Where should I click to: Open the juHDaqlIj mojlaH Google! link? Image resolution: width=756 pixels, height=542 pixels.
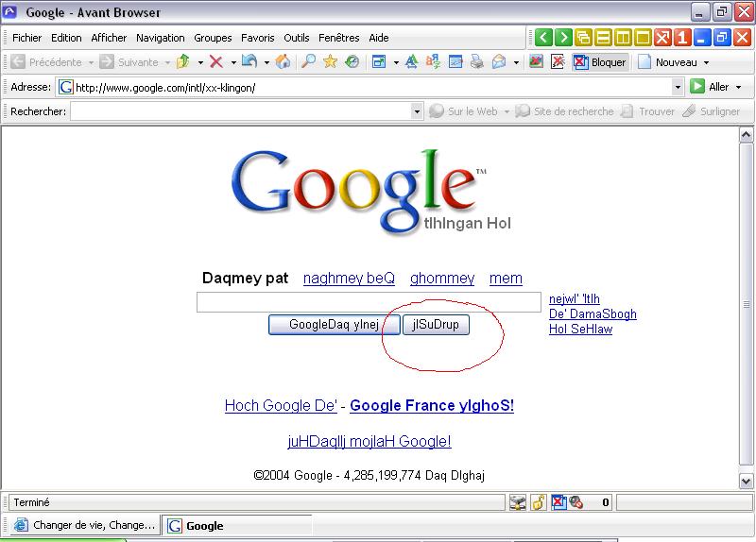pos(369,441)
